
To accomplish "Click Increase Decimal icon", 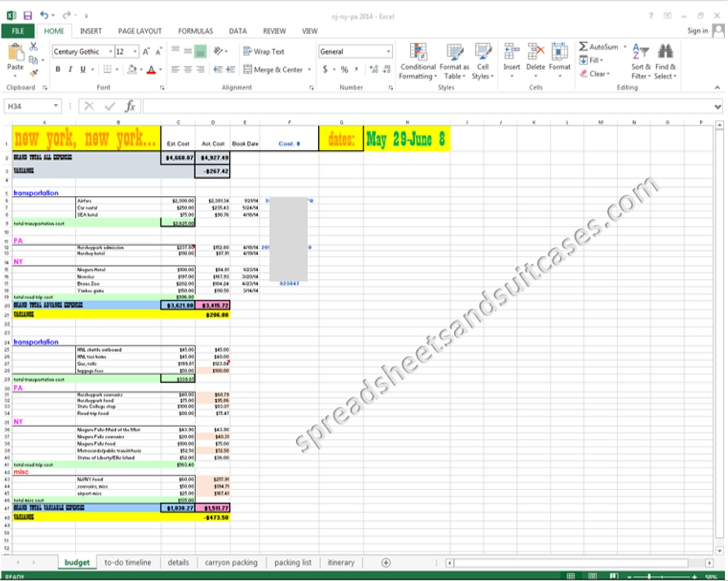I will 373,69.
